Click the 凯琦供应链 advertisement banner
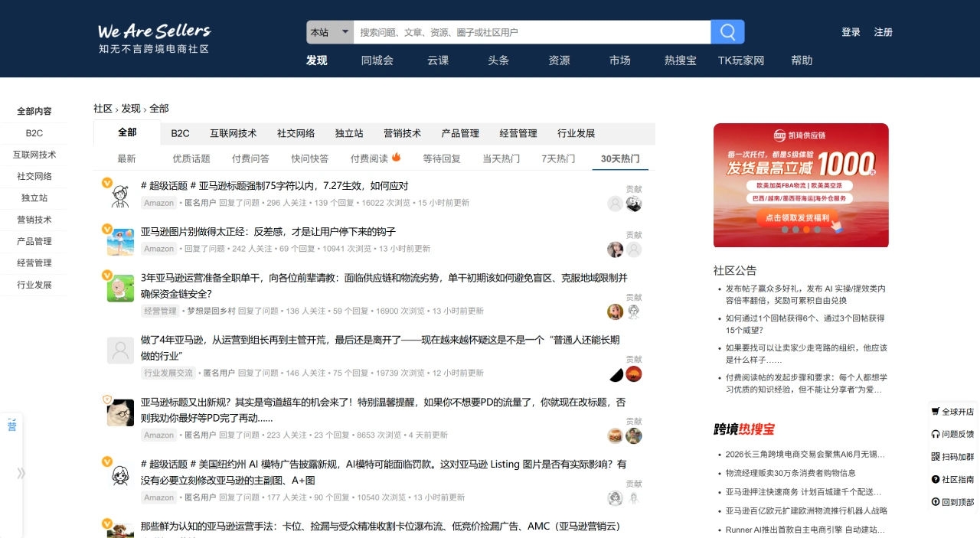This screenshot has height=538, width=980. 801,185
